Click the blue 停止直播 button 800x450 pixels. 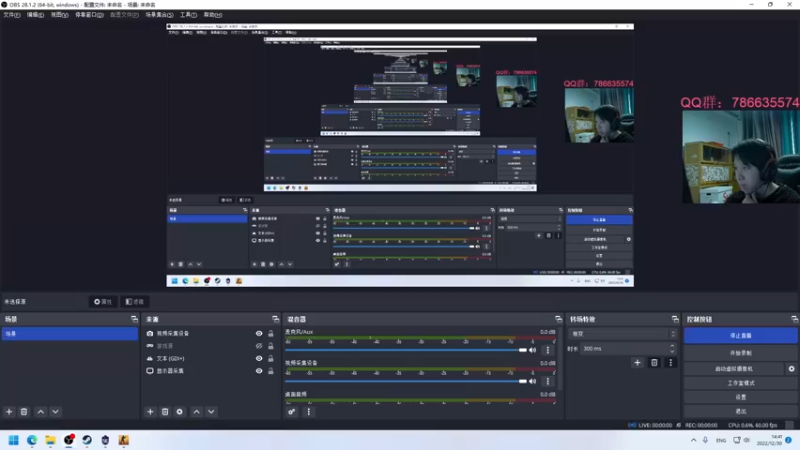(x=740, y=336)
